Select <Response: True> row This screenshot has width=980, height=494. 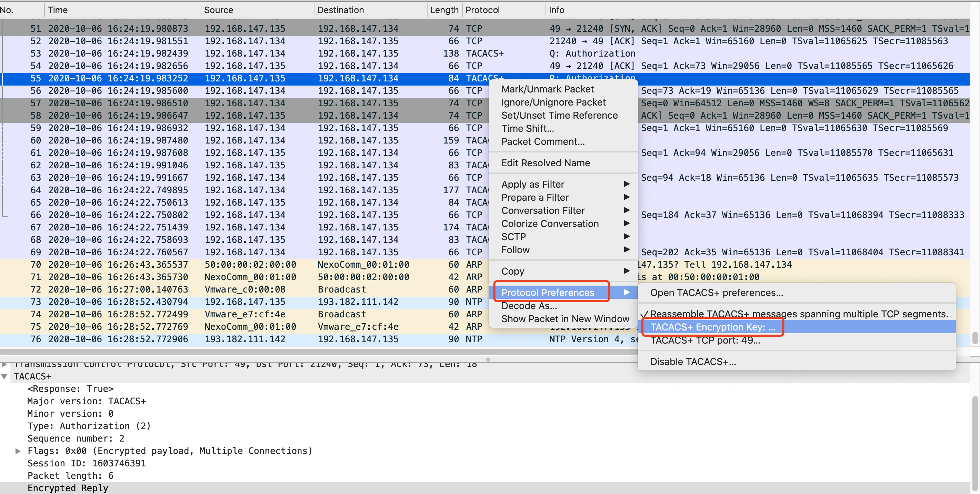(485, 388)
